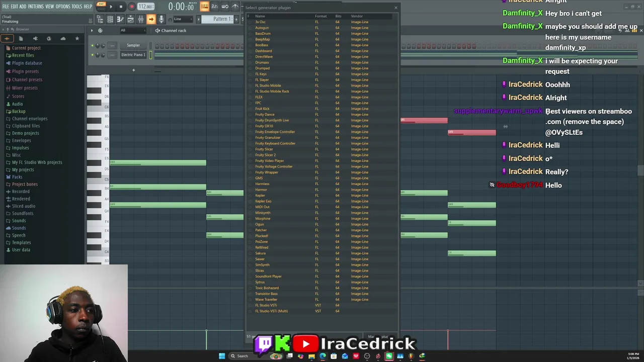The width and height of the screenshot is (644, 362).
Task: Open OBS Studio from the taskbar
Action: (366, 356)
